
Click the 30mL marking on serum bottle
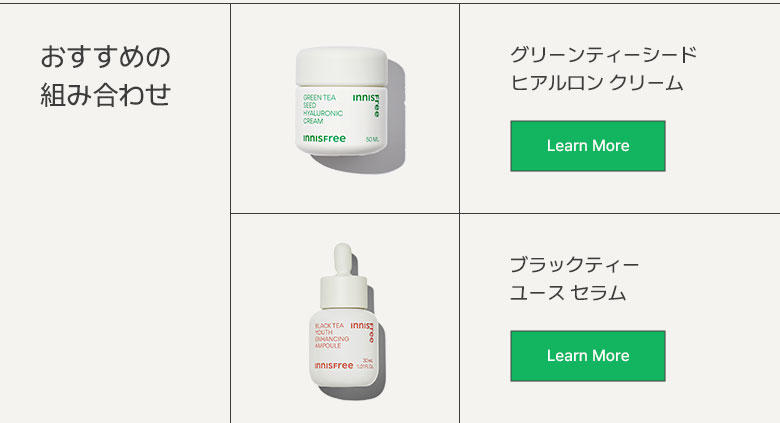pos(368,360)
